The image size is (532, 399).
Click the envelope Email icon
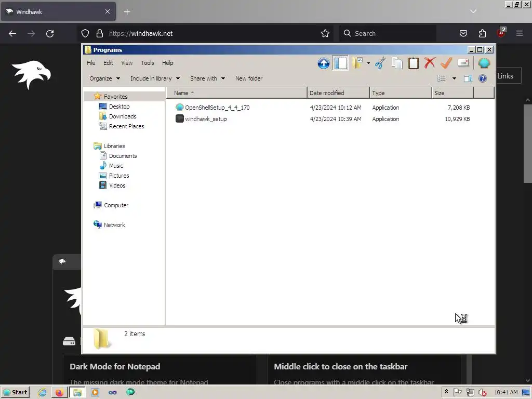(x=463, y=63)
